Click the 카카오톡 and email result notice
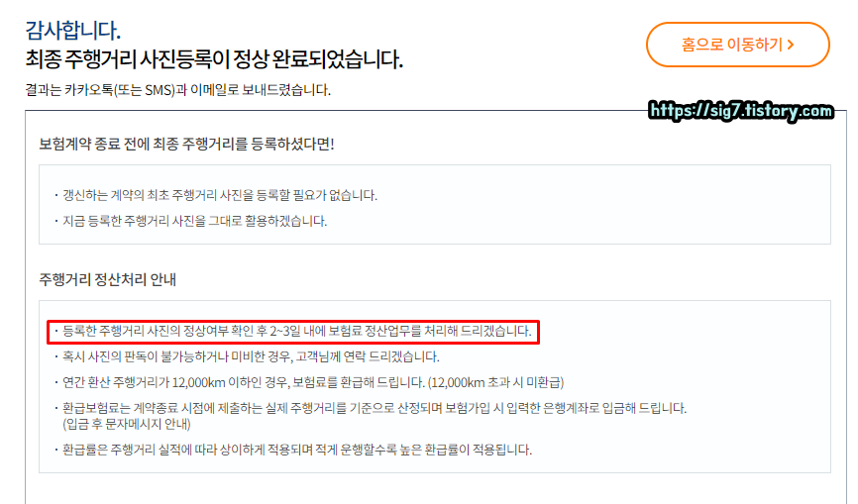 (x=177, y=90)
